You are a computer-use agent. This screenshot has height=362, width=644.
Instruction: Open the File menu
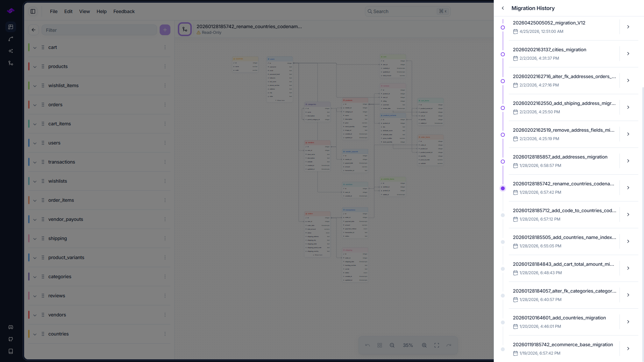[54, 11]
